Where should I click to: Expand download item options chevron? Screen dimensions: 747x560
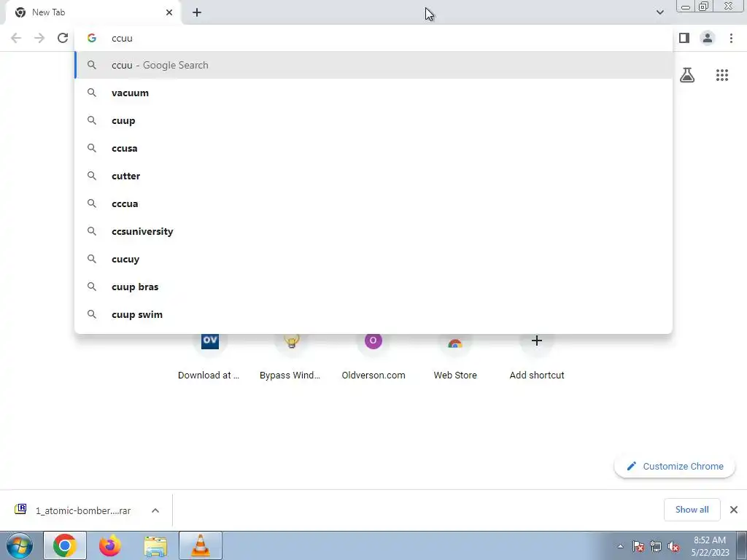pyautogui.click(x=155, y=510)
